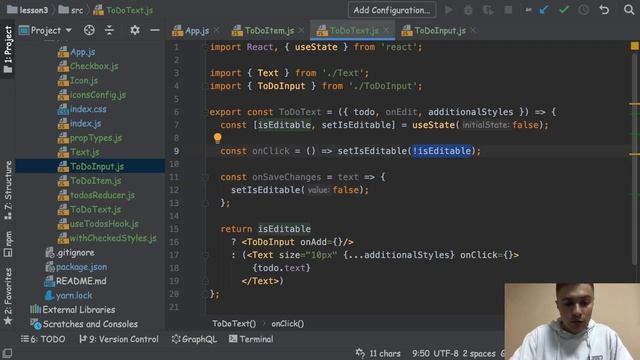
Task: Open the Terminal tool window
Action: [251, 339]
